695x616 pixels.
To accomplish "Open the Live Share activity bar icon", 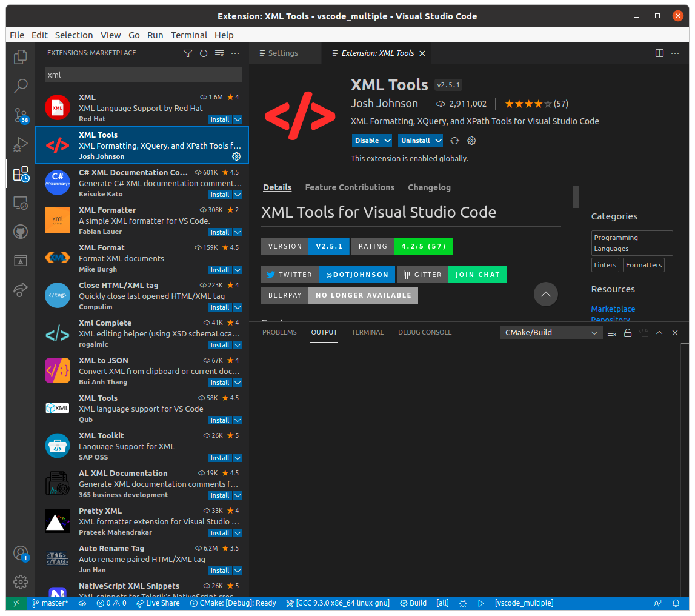I will [21, 290].
